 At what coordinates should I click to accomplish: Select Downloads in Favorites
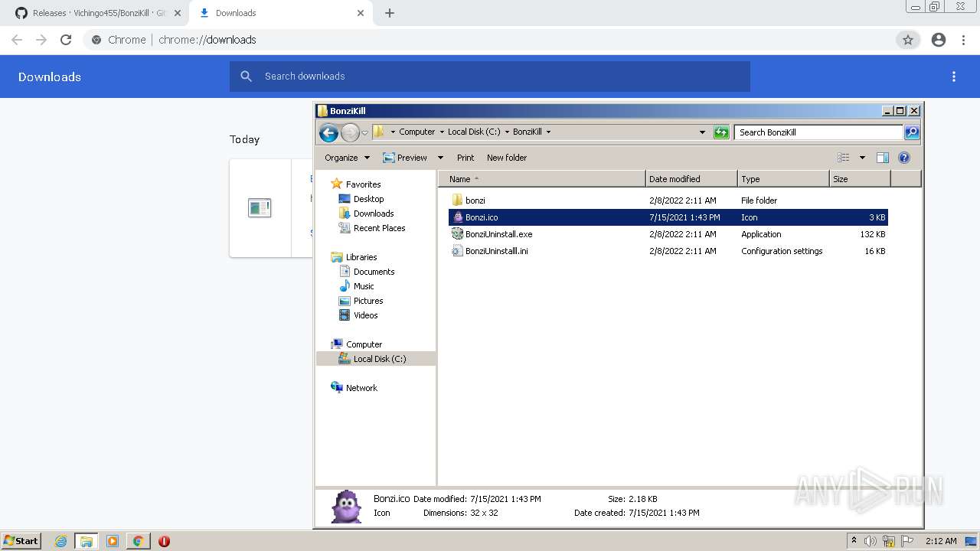374,214
